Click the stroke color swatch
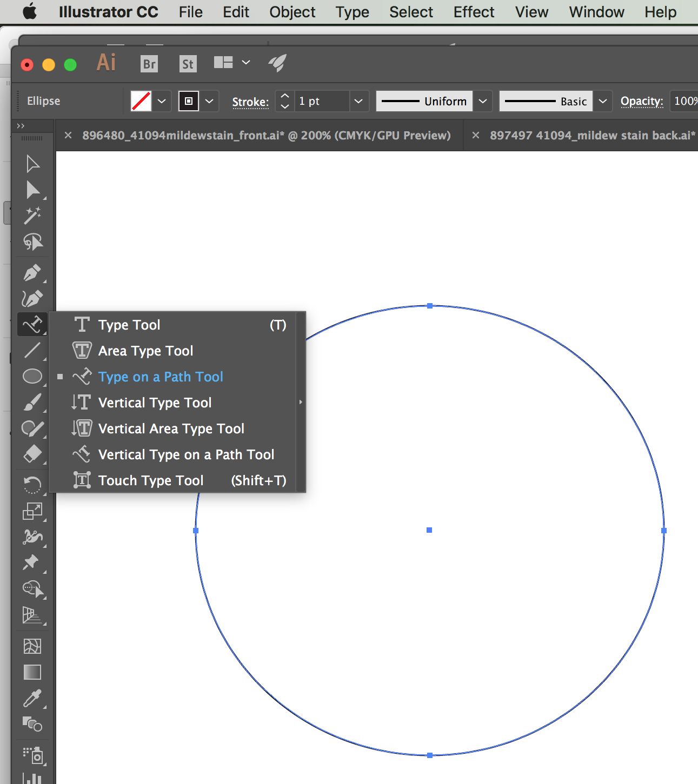The image size is (698, 784). pyautogui.click(x=189, y=101)
